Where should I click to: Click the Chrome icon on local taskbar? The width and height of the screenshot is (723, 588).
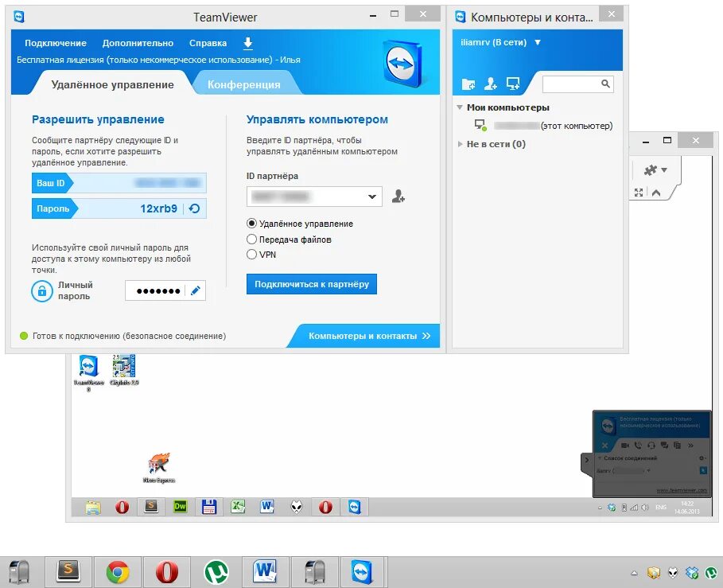[118, 572]
